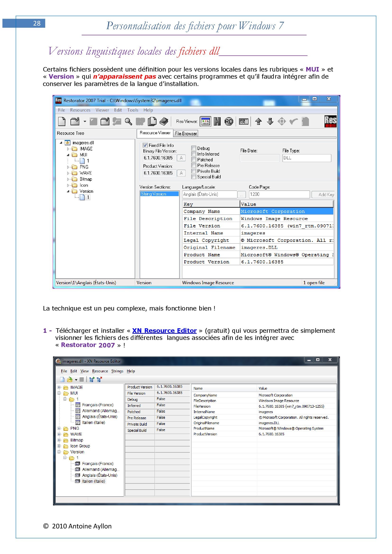Click the second open-folder icon in Restorator toolbar
Viewport: 392px width, 554px height.
(105, 121)
